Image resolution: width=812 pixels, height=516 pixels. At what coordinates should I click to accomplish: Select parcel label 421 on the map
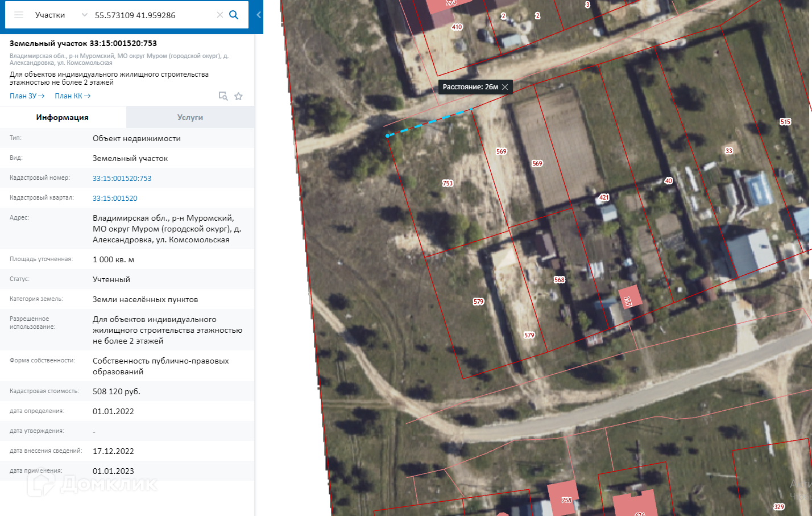coord(604,197)
